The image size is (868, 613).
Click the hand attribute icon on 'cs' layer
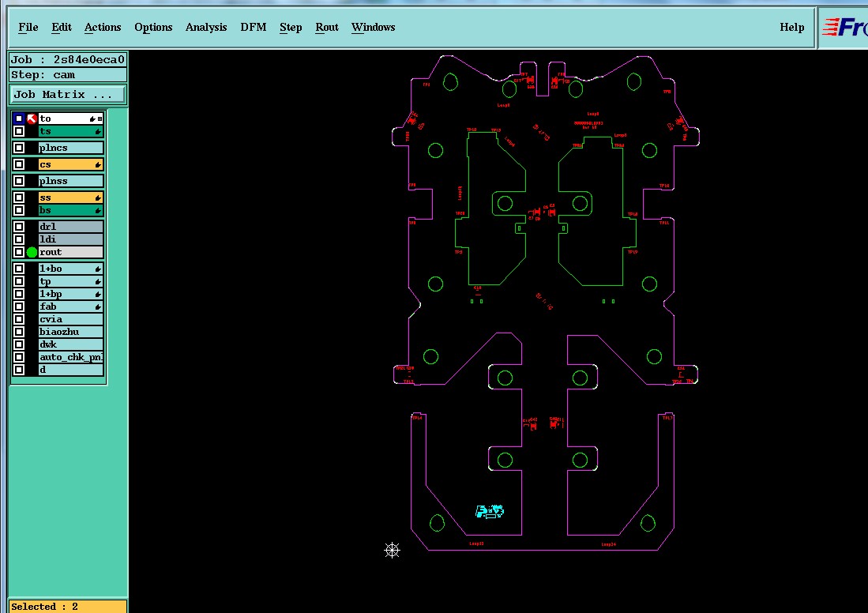coord(97,165)
